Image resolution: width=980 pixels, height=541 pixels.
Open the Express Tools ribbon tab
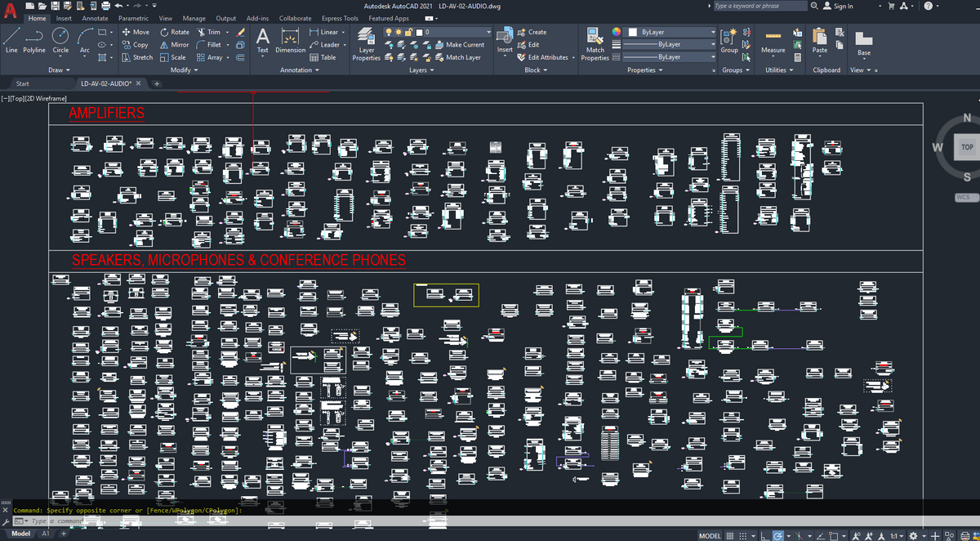pyautogui.click(x=340, y=18)
